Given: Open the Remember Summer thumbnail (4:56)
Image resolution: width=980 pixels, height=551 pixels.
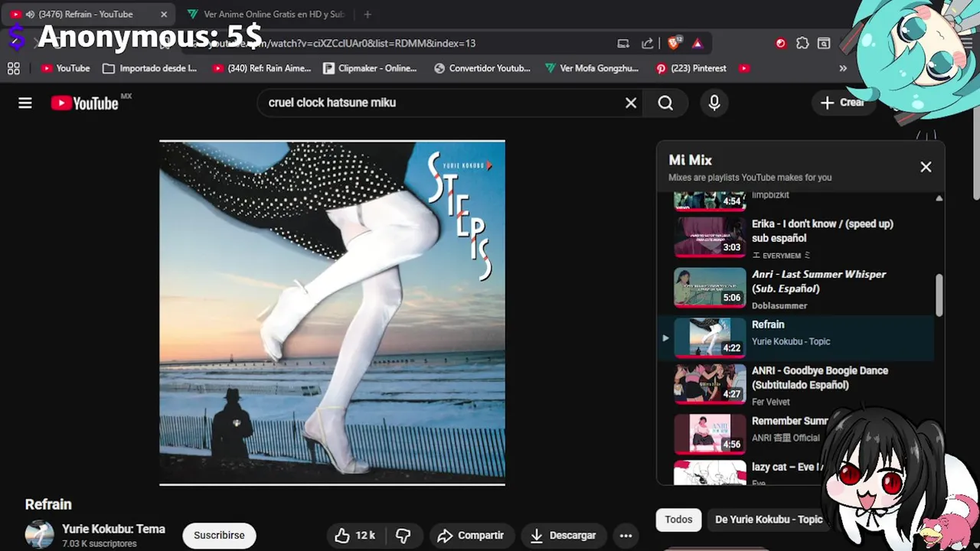Looking at the screenshot, I should point(710,434).
